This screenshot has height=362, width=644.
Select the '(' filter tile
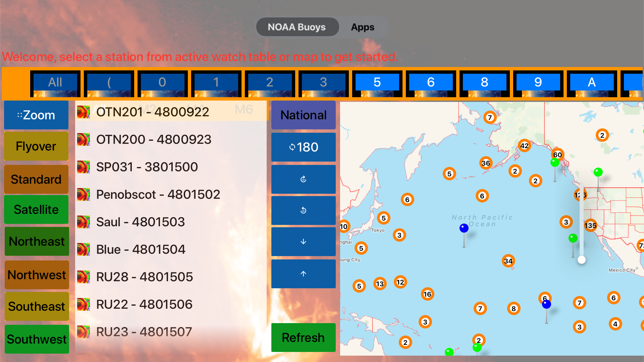109,84
